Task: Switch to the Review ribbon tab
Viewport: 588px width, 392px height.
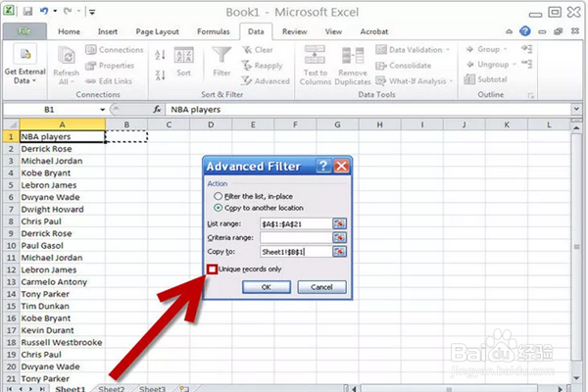Action: pyautogui.click(x=294, y=32)
